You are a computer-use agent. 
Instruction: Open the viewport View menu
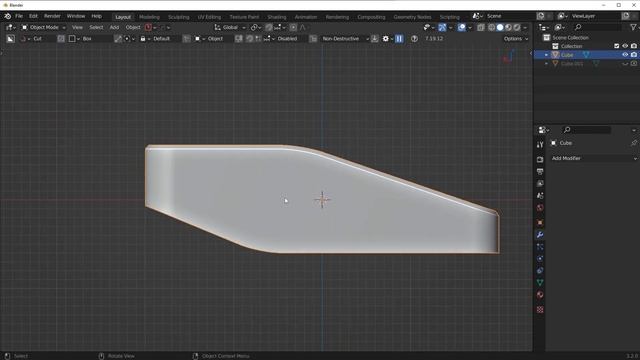pos(77,27)
